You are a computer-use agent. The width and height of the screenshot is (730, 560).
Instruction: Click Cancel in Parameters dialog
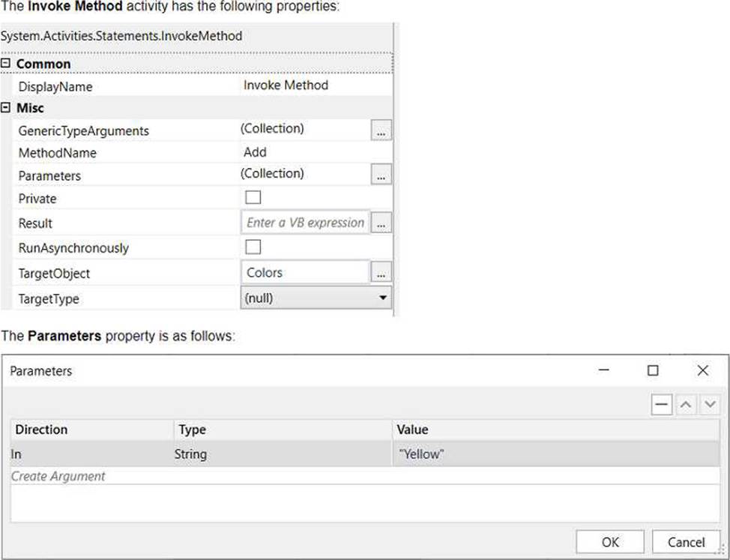686,542
